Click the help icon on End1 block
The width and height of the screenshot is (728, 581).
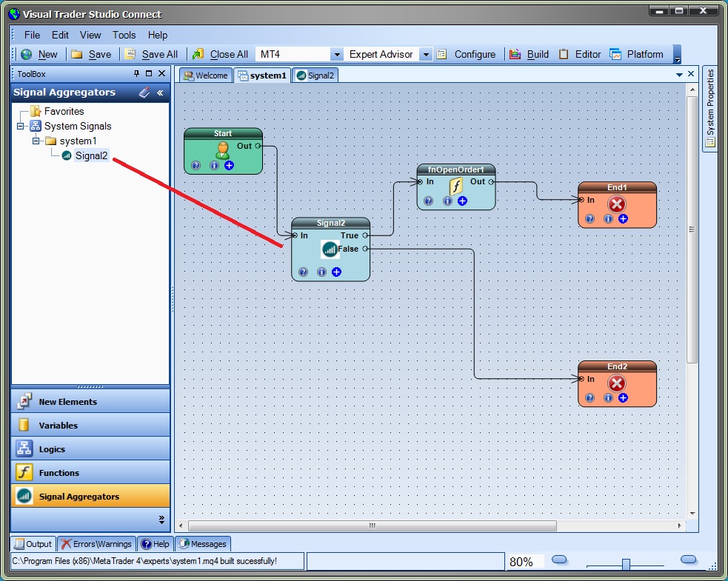coord(590,218)
